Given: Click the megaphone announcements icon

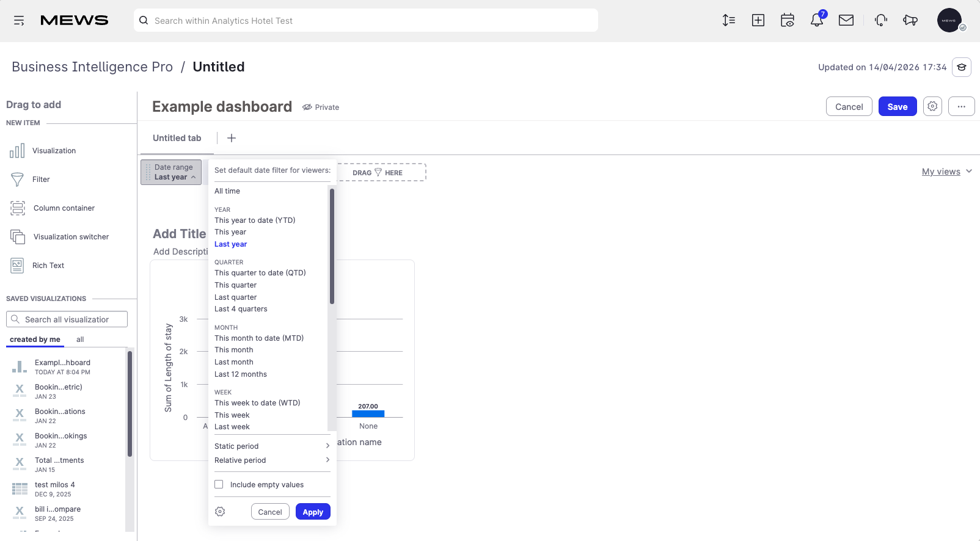Looking at the screenshot, I should pyautogui.click(x=910, y=20).
